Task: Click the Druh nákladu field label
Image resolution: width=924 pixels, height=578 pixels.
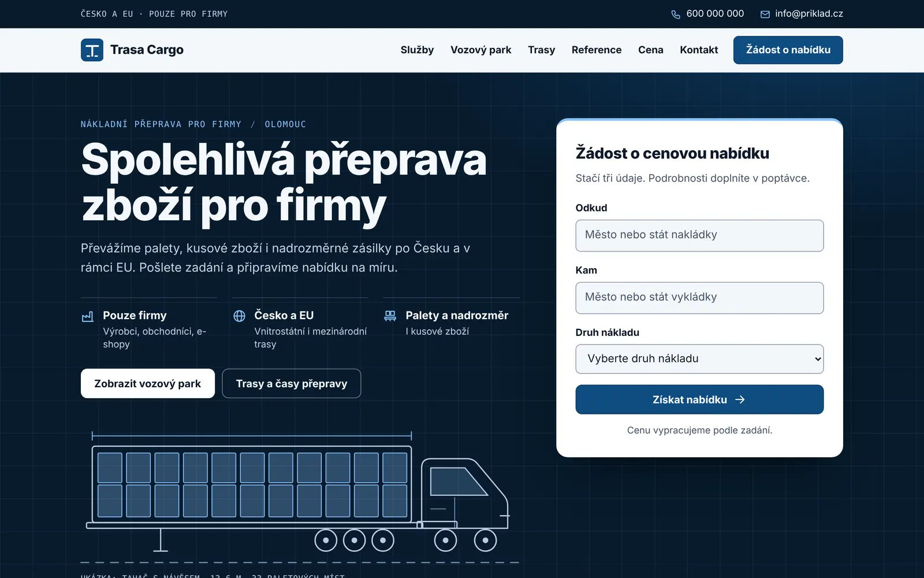Action: [607, 332]
